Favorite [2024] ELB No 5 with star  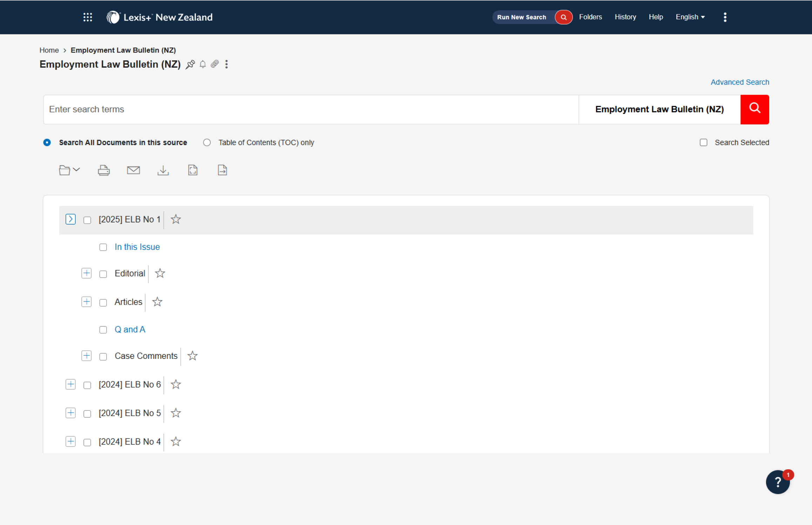tap(176, 413)
